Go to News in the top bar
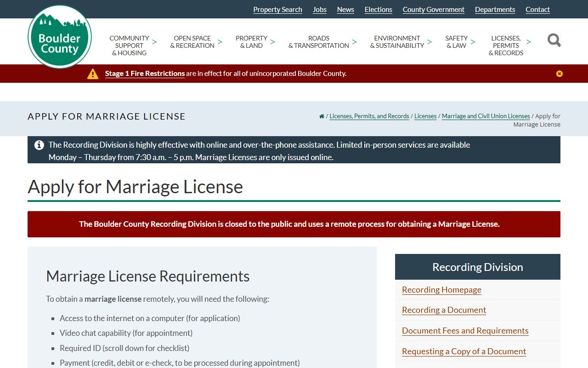 point(345,10)
